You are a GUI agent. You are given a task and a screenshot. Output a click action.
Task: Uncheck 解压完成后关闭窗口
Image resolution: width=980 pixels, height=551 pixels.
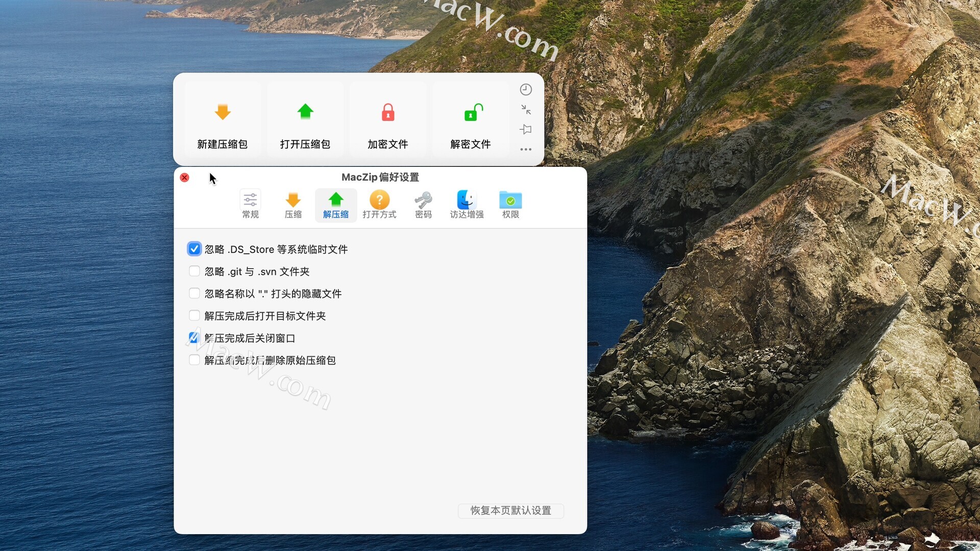[194, 338]
